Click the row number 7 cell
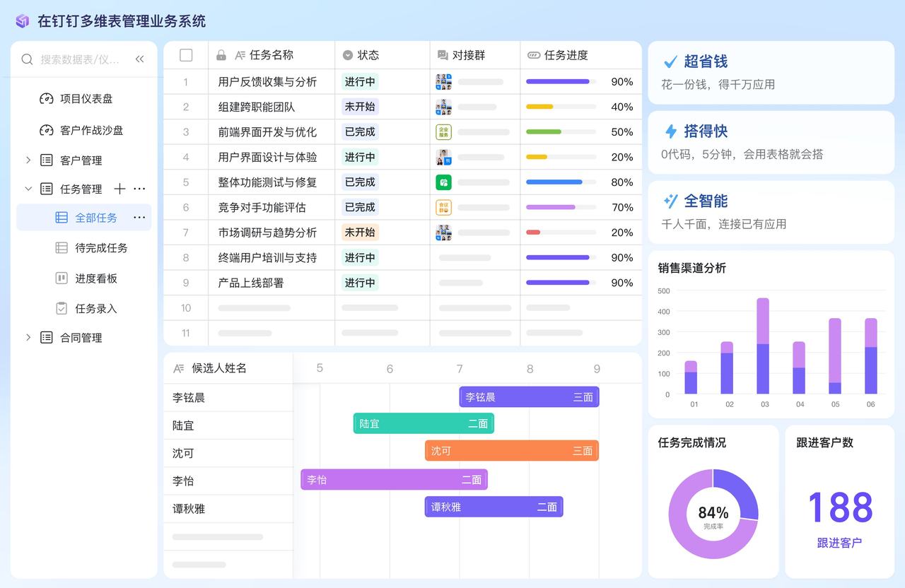The width and height of the screenshot is (905, 588). click(186, 233)
